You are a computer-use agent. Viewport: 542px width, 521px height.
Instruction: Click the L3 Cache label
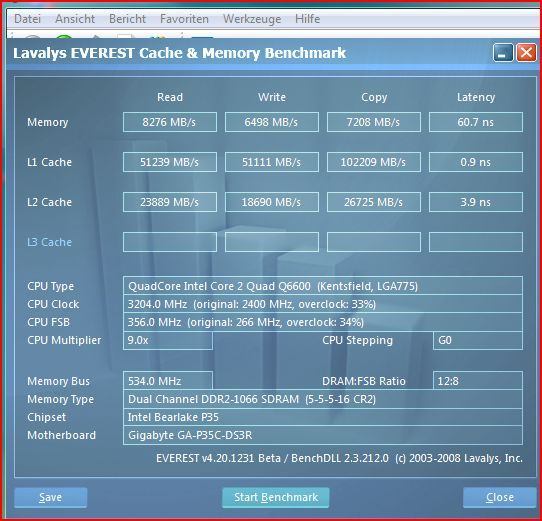click(49, 242)
